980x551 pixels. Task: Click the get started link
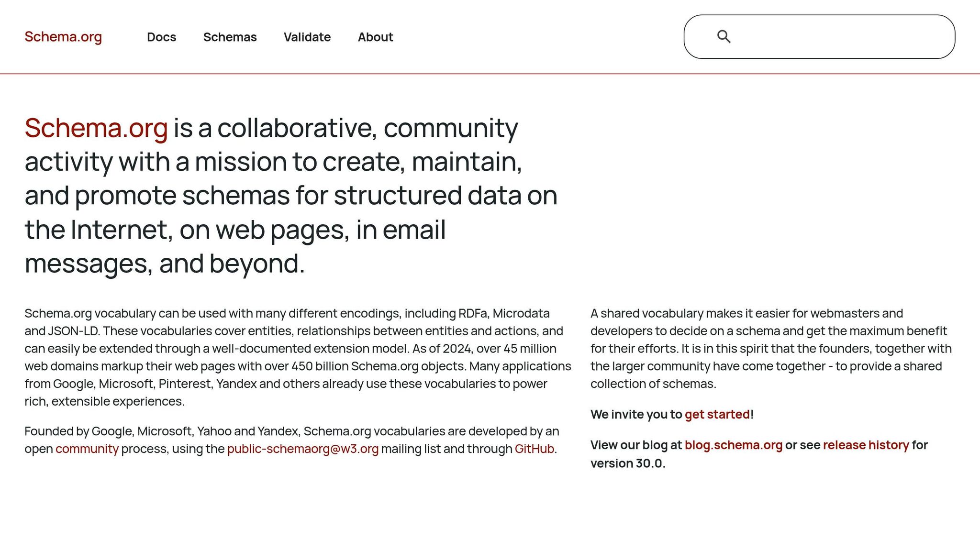click(x=717, y=415)
